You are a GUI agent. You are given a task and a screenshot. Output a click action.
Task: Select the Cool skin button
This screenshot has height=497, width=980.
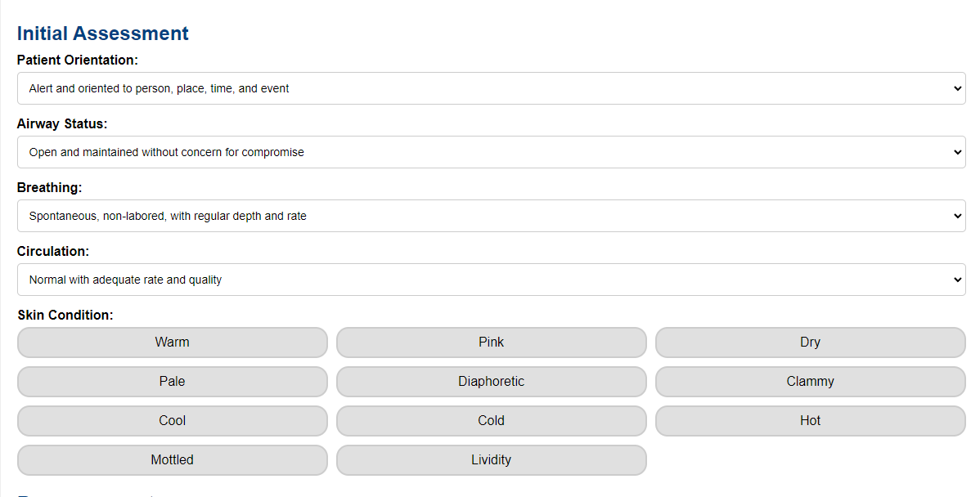point(172,420)
